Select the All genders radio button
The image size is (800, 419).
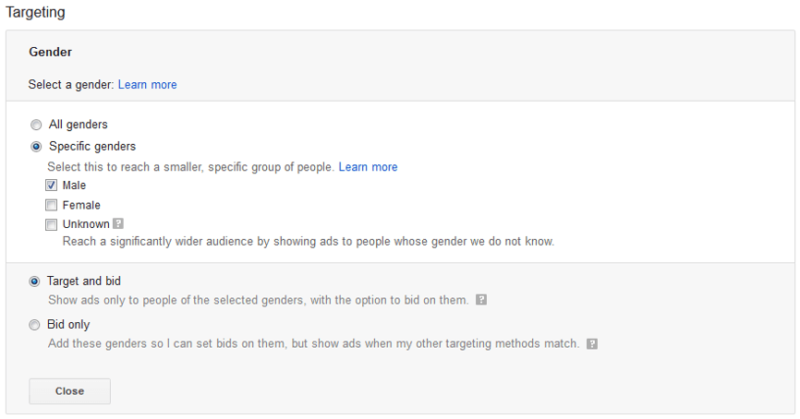coord(36,125)
